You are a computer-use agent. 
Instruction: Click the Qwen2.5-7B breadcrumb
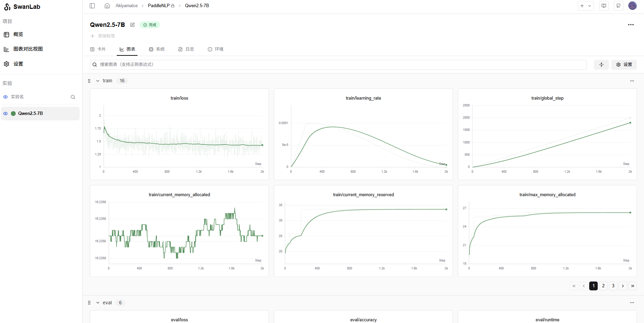pyautogui.click(x=197, y=6)
